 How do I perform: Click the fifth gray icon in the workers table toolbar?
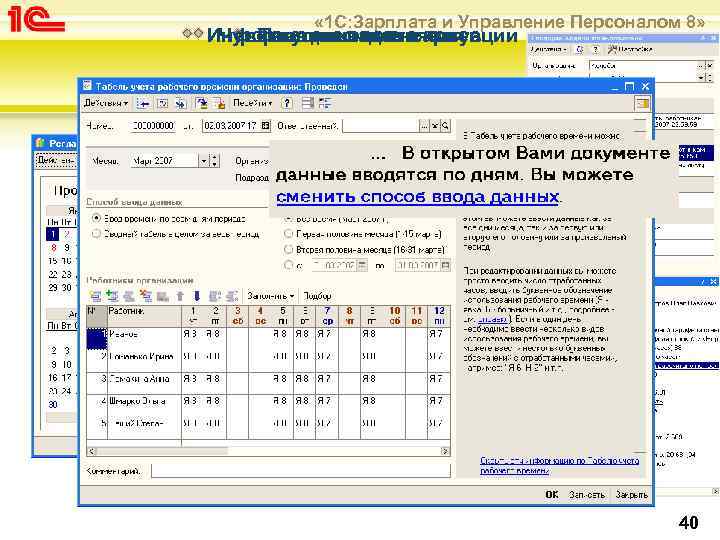163,296
